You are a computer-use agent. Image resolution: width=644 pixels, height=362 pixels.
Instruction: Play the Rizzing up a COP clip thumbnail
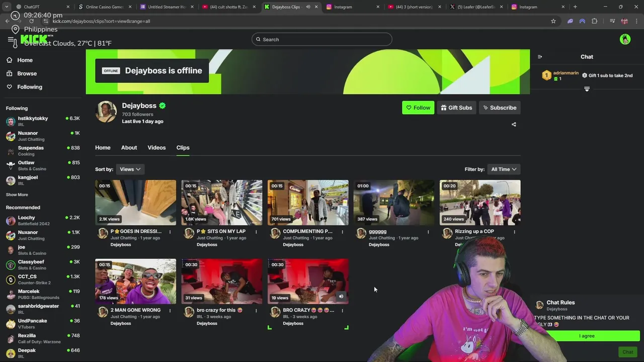tap(480, 203)
